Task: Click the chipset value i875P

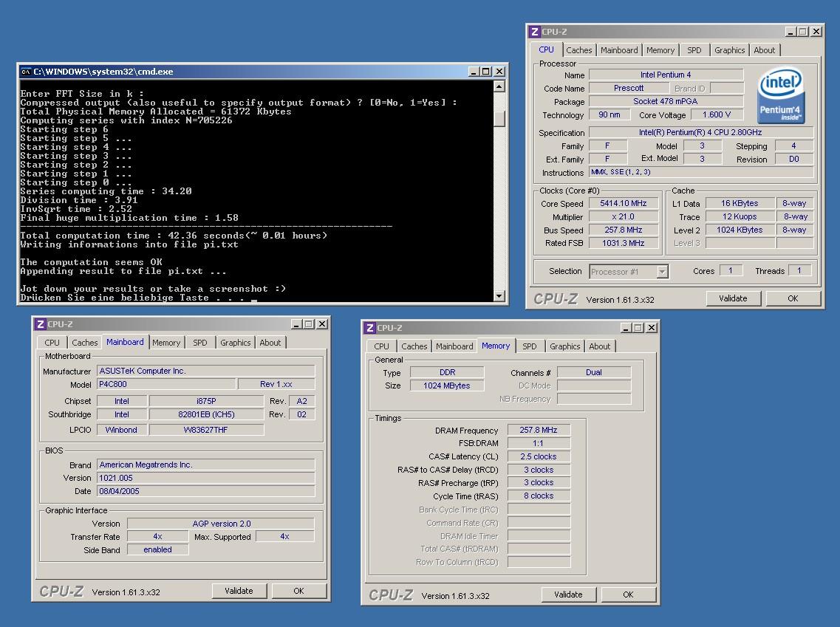Action: (206, 401)
